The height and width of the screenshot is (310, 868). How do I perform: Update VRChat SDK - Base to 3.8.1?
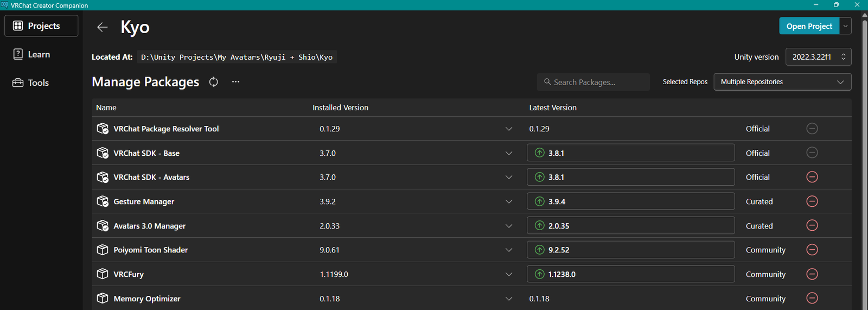pos(630,153)
